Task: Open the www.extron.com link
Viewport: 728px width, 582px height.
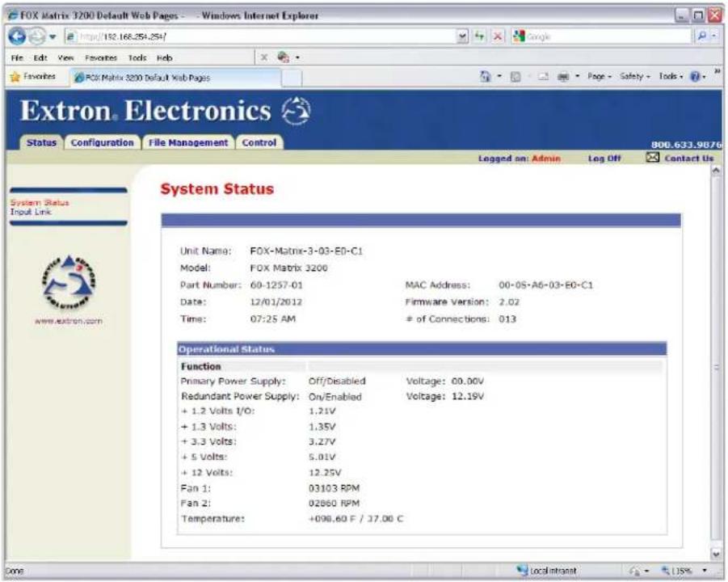Action: coord(69,321)
